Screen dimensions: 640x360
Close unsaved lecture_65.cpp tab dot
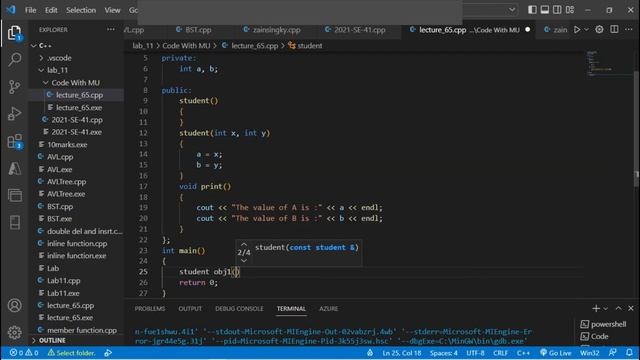[x=527, y=29]
